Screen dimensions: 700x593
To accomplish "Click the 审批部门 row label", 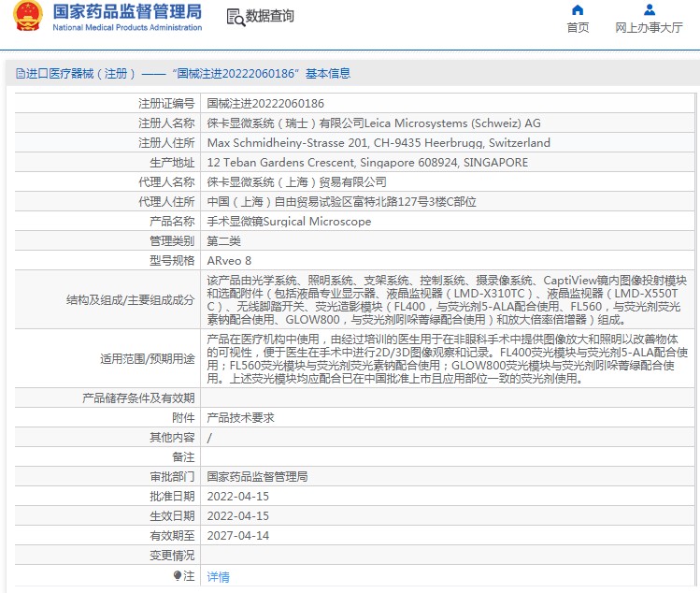I will tap(172, 476).
